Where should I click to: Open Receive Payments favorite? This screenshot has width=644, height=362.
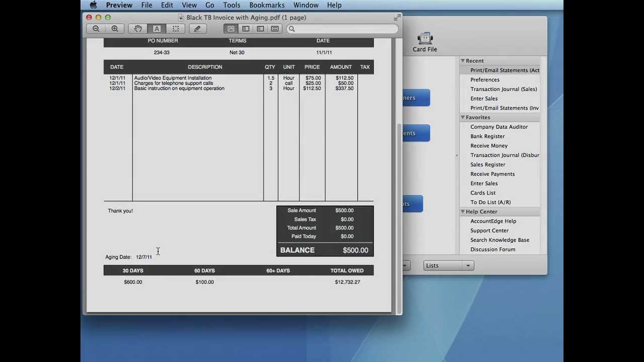(493, 174)
